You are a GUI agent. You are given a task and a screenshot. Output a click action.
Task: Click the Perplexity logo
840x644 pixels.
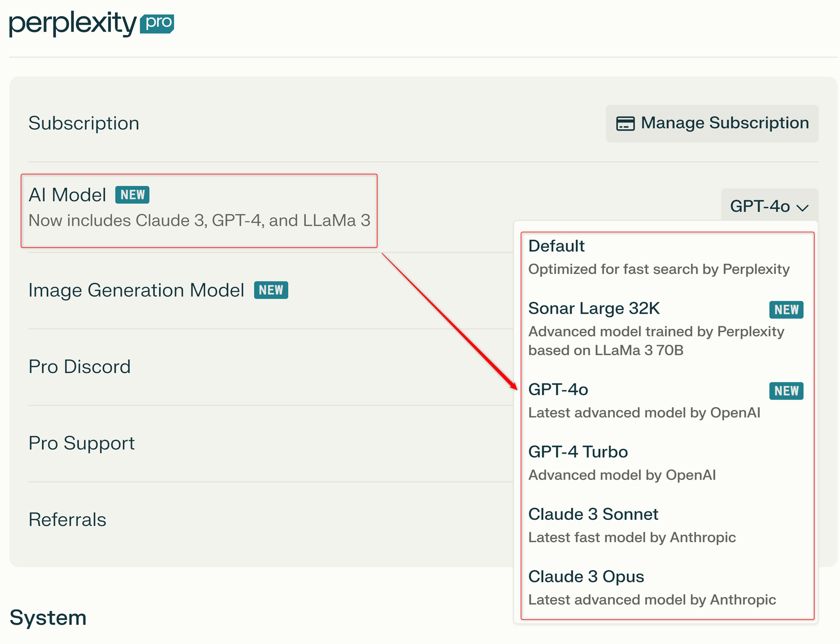point(73,24)
